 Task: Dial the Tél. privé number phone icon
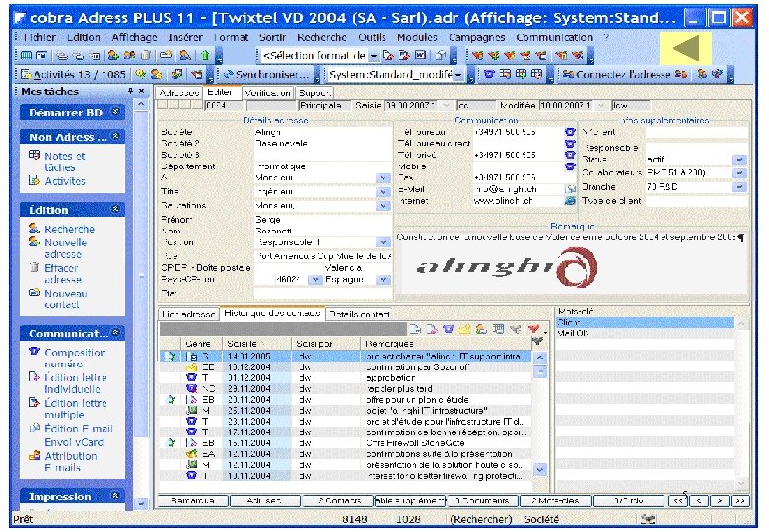(x=570, y=155)
